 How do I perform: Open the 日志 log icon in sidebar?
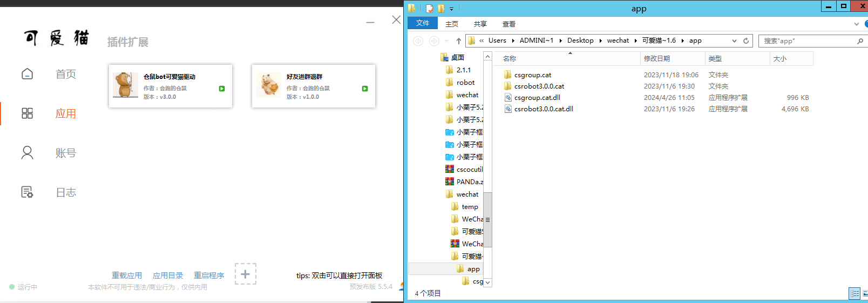pyautogui.click(x=27, y=192)
